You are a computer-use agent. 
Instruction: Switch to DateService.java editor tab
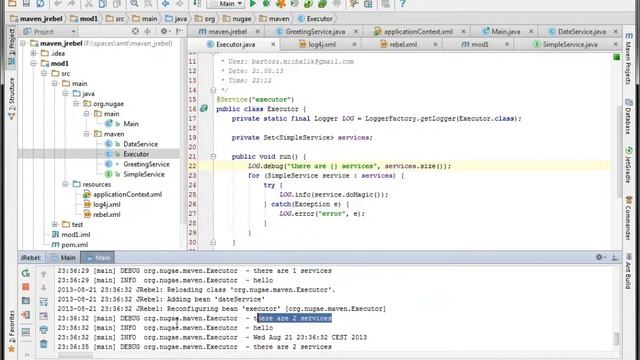[581, 31]
